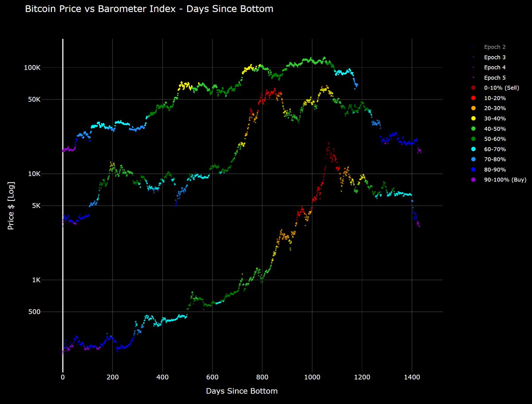
Task: Toggle the Epoch 3 legend entry
Action: click(x=489, y=57)
